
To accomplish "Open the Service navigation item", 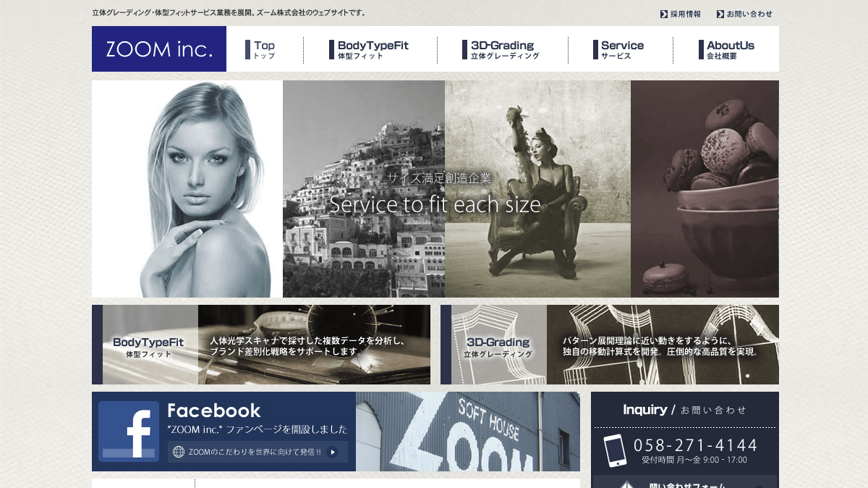I will pyautogui.click(x=618, y=49).
